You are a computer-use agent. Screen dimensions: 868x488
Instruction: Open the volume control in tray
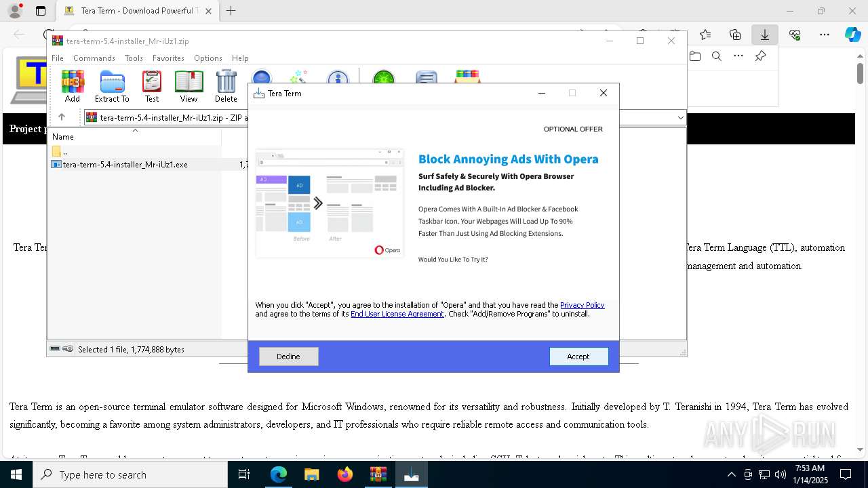(781, 475)
